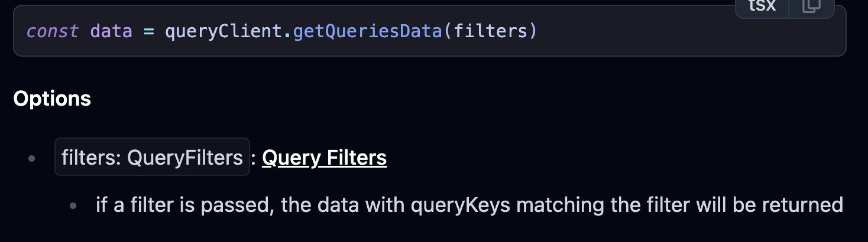Click the colon before the Query Filters link
The image size is (868, 242).
(x=254, y=158)
